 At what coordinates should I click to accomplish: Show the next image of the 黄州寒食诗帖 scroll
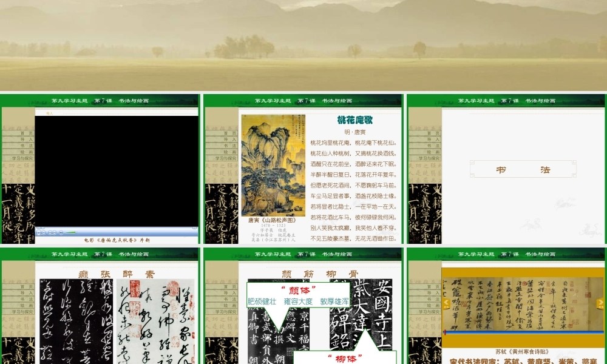(600, 303)
